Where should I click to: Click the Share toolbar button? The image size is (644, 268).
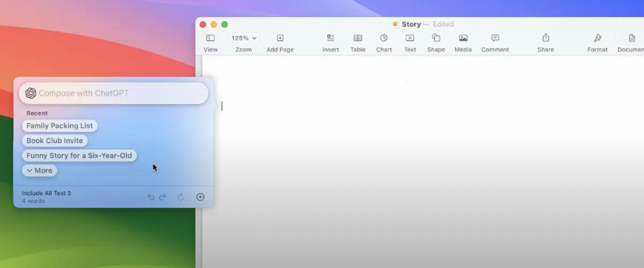[x=546, y=38]
